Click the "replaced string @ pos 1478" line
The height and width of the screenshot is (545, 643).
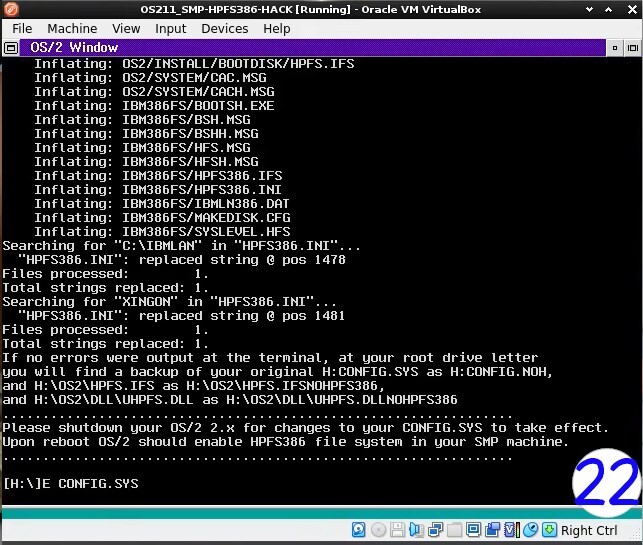(182, 260)
